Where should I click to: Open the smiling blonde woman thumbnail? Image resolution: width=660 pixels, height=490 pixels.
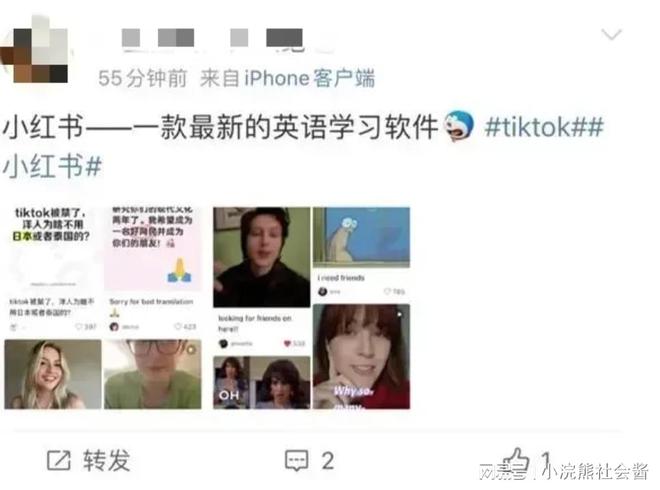click(53, 374)
